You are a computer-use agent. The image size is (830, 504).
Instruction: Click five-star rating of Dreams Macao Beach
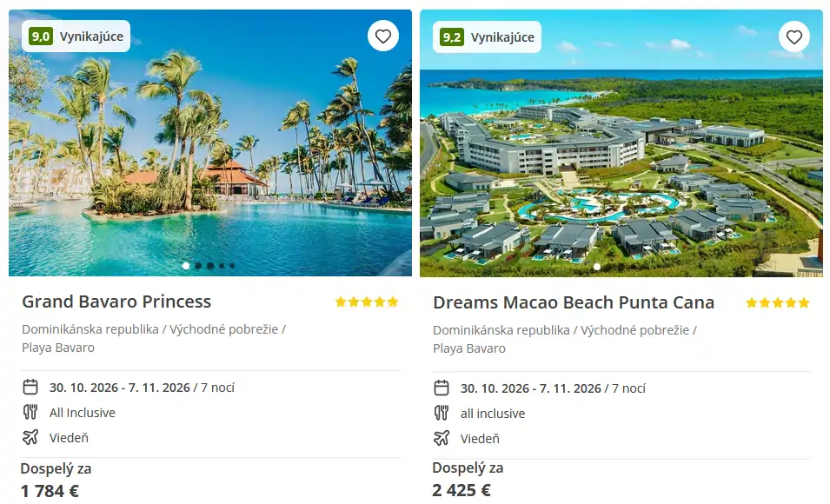click(778, 302)
